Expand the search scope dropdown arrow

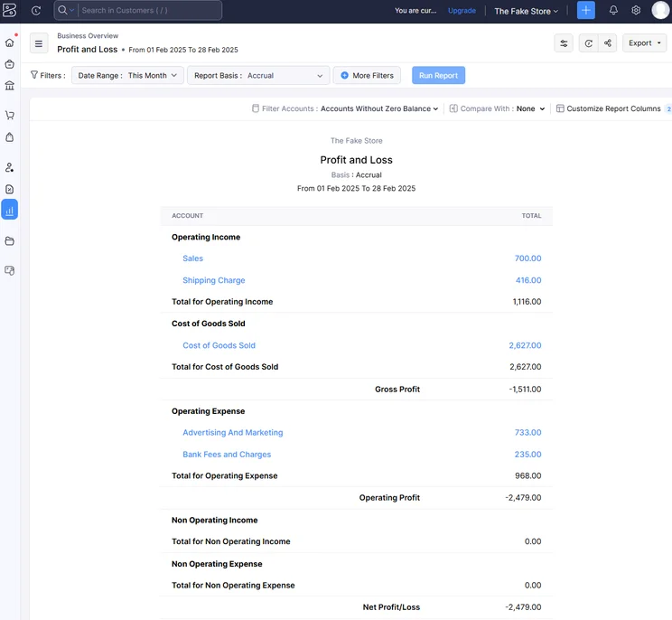click(x=72, y=10)
